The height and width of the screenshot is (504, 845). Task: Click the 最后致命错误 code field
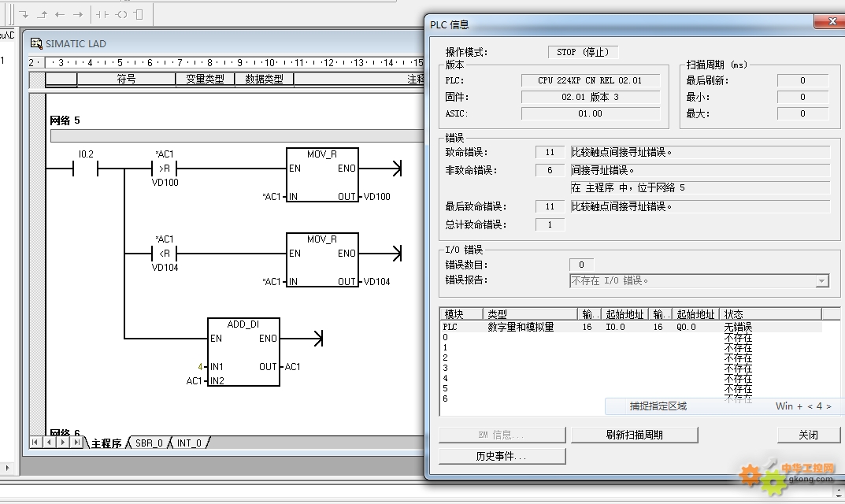[x=550, y=206]
